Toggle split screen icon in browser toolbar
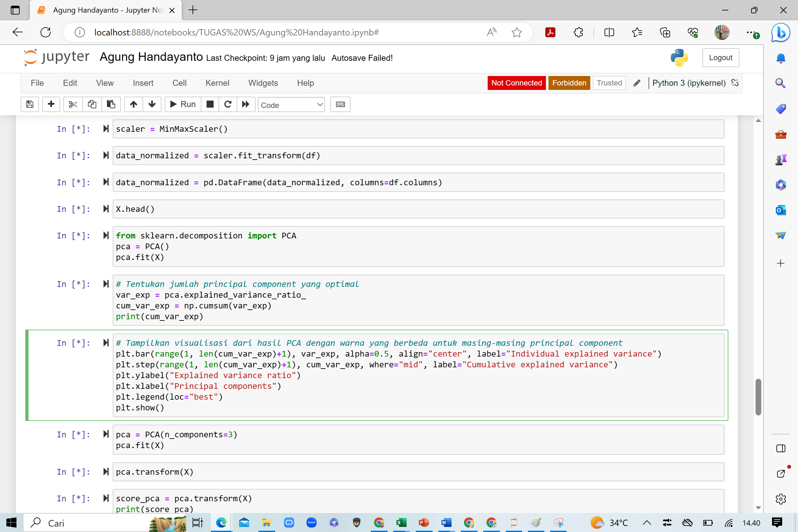 [609, 32]
